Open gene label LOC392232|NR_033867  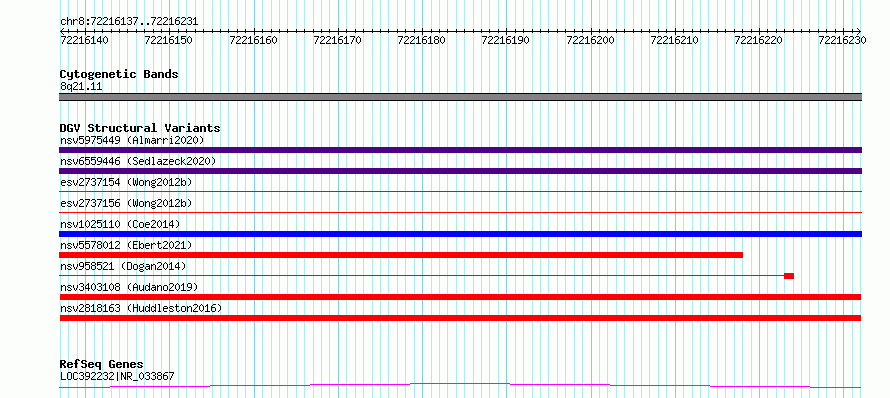tap(117, 376)
